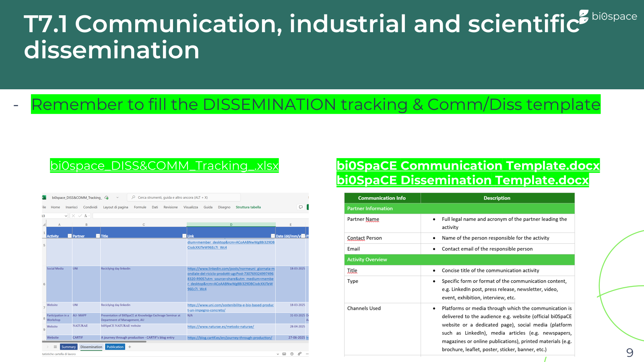Click the help question mark in status bar

pos(292,354)
